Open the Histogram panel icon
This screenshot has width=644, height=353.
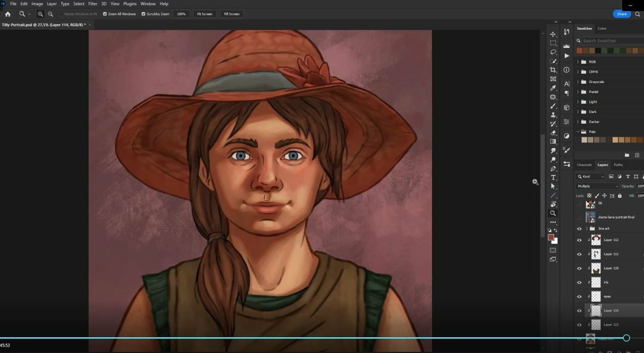(x=566, y=46)
